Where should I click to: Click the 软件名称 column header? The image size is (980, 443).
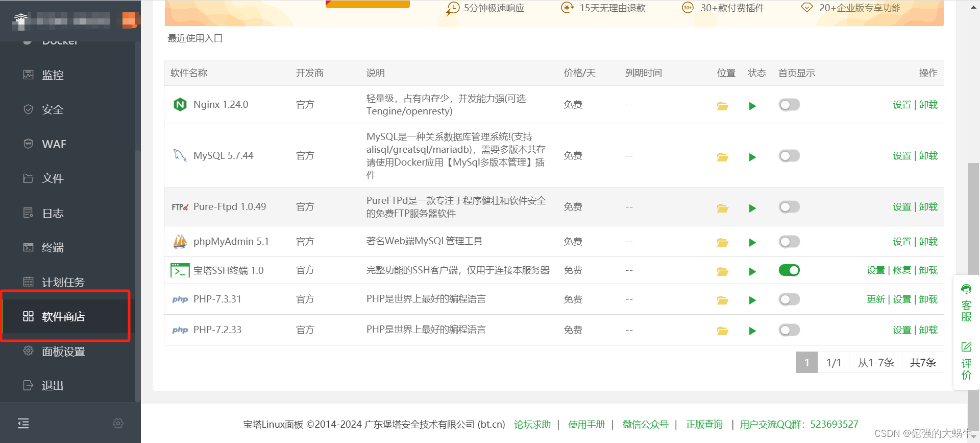[189, 73]
